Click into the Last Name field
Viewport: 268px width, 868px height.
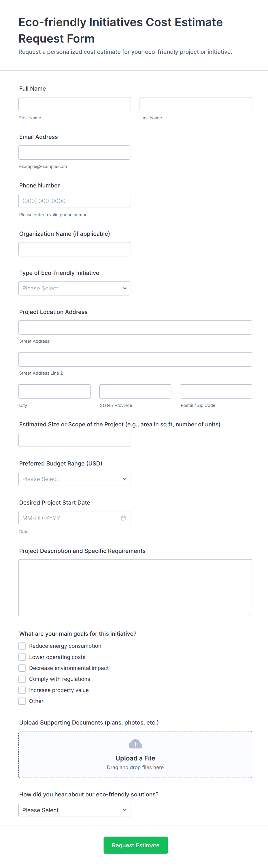[x=196, y=104]
